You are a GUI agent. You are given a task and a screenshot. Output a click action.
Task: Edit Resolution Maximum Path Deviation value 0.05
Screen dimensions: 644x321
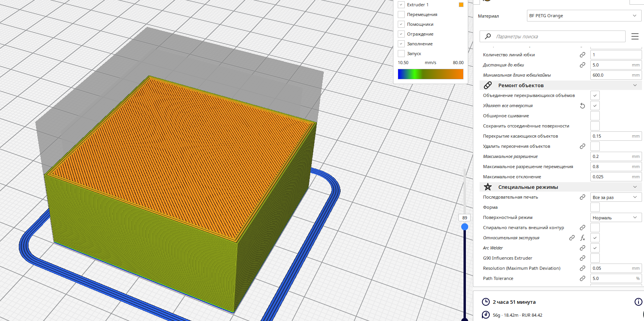point(616,268)
